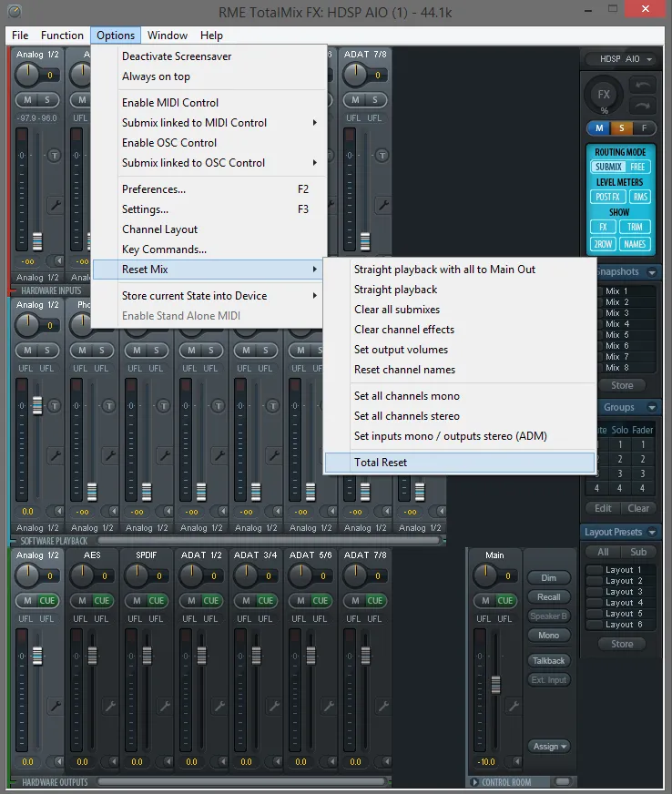Open the Window menu
This screenshot has width=672, height=794.
[168, 36]
